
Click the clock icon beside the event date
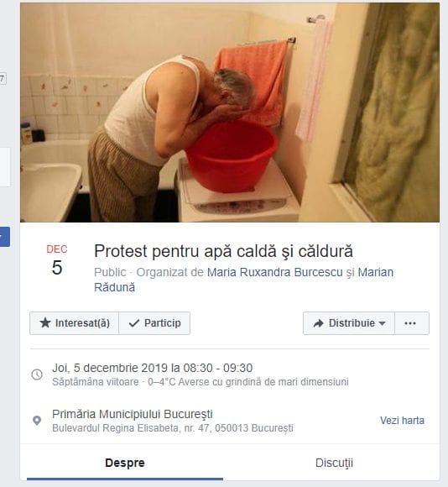pyautogui.click(x=37, y=374)
